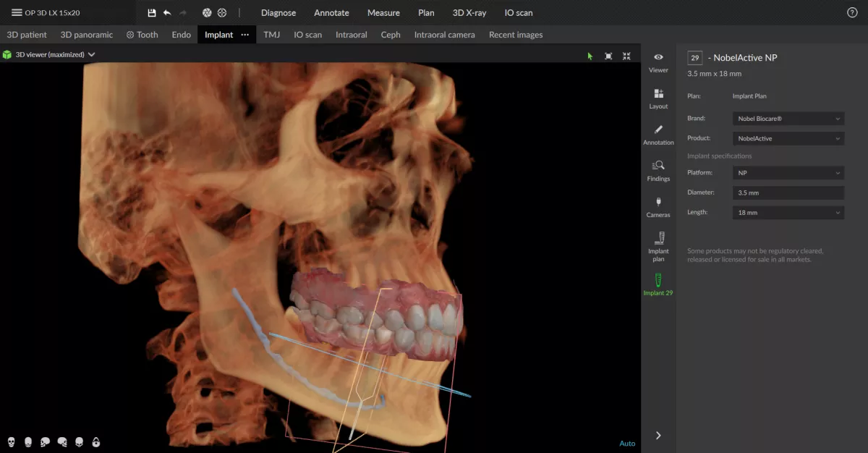Select the green pointer cursor tool
Image resolution: width=868 pixels, height=453 pixels.
coord(590,56)
